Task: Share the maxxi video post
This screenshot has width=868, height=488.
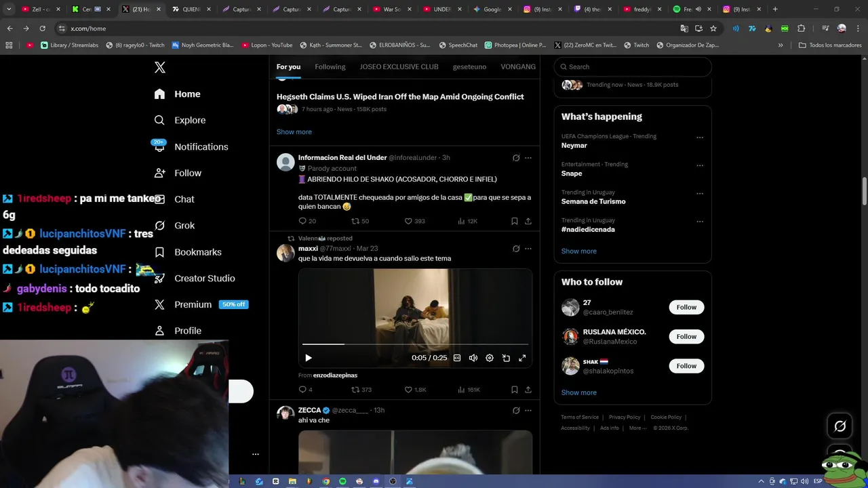Action: (528, 390)
